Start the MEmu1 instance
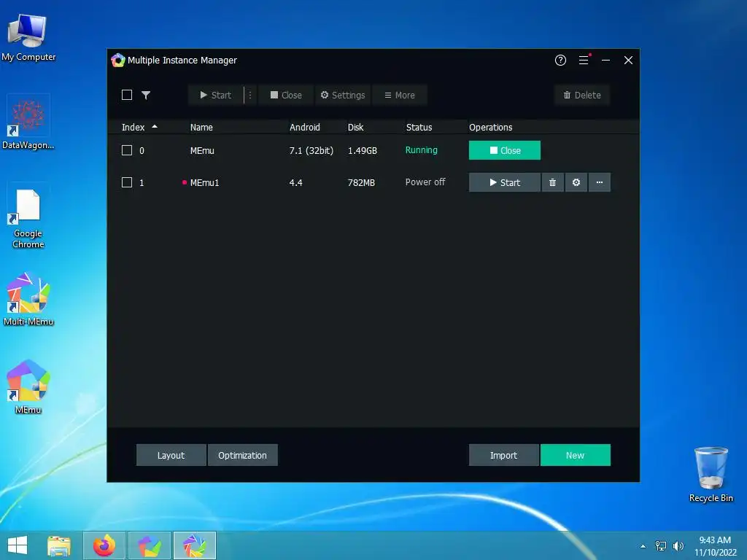Screen dimensions: 747x560 tap(505, 182)
